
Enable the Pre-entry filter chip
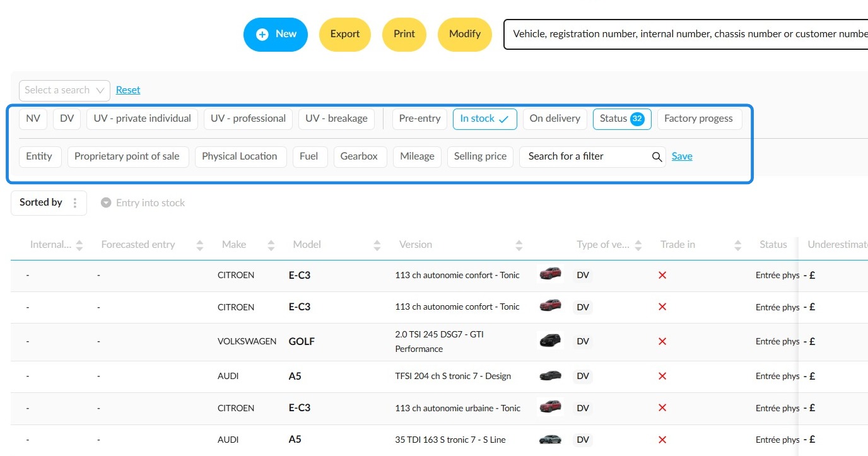pos(419,119)
